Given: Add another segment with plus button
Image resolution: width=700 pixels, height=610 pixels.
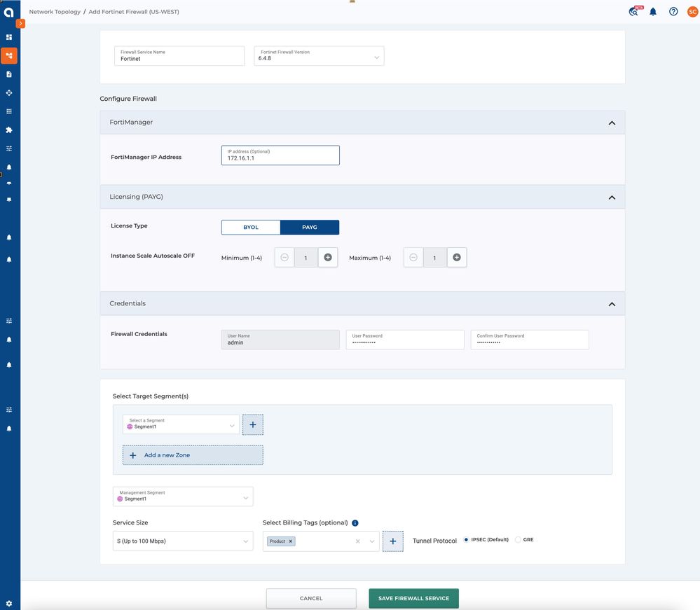Looking at the screenshot, I should click(x=253, y=424).
